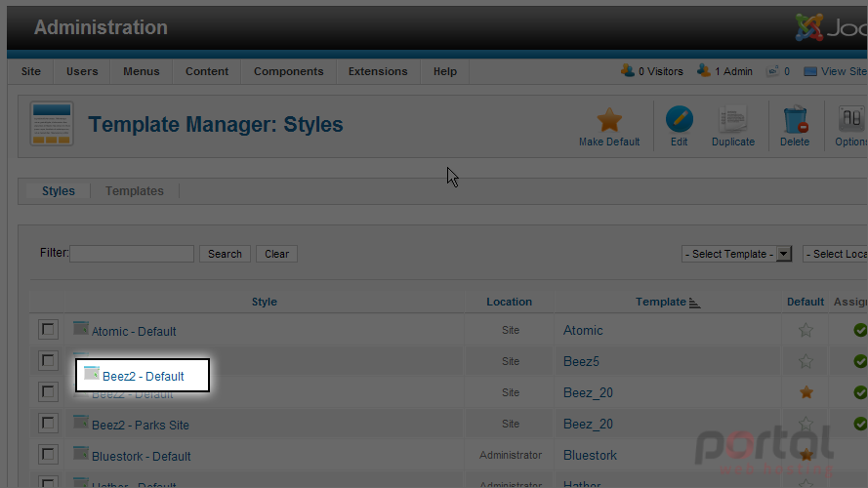Click the Search button
This screenshot has height=488, width=868.
point(225,254)
